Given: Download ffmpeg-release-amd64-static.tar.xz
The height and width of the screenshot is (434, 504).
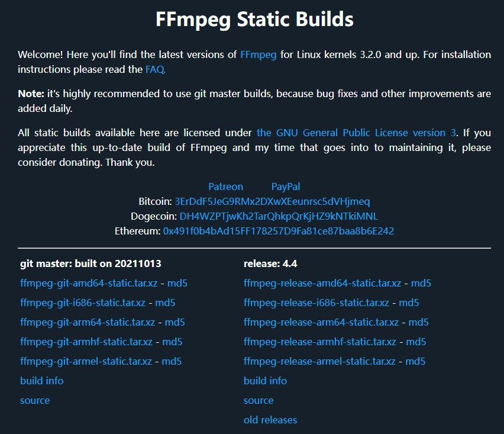Looking at the screenshot, I should tap(322, 283).
